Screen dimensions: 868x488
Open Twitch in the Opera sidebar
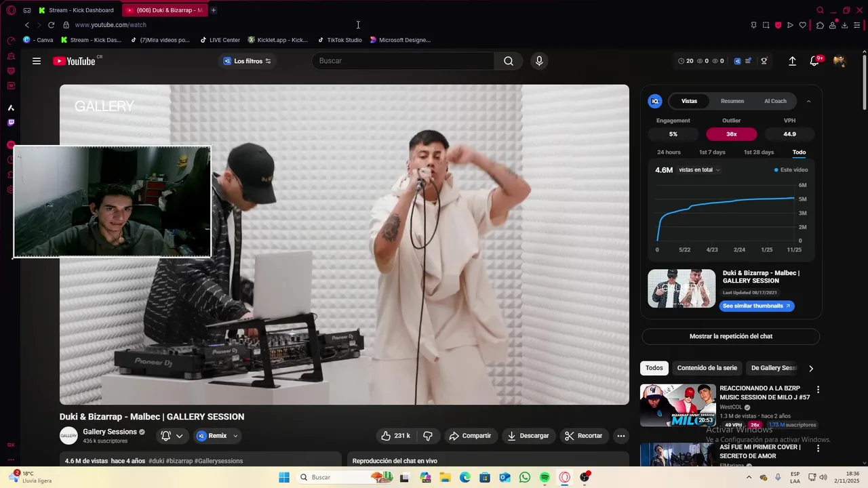[x=11, y=123]
